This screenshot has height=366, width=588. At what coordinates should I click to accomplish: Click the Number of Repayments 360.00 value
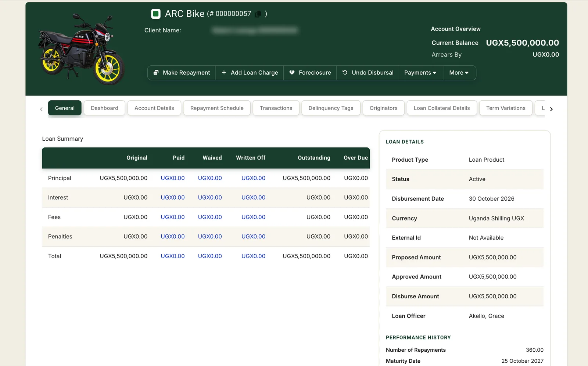534,350
